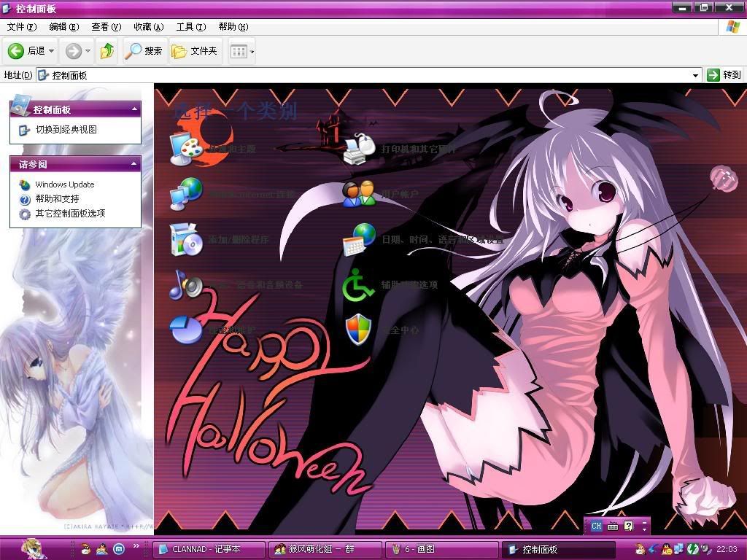
Task: Collapse the 请参阅 side panel section
Action: point(135,164)
